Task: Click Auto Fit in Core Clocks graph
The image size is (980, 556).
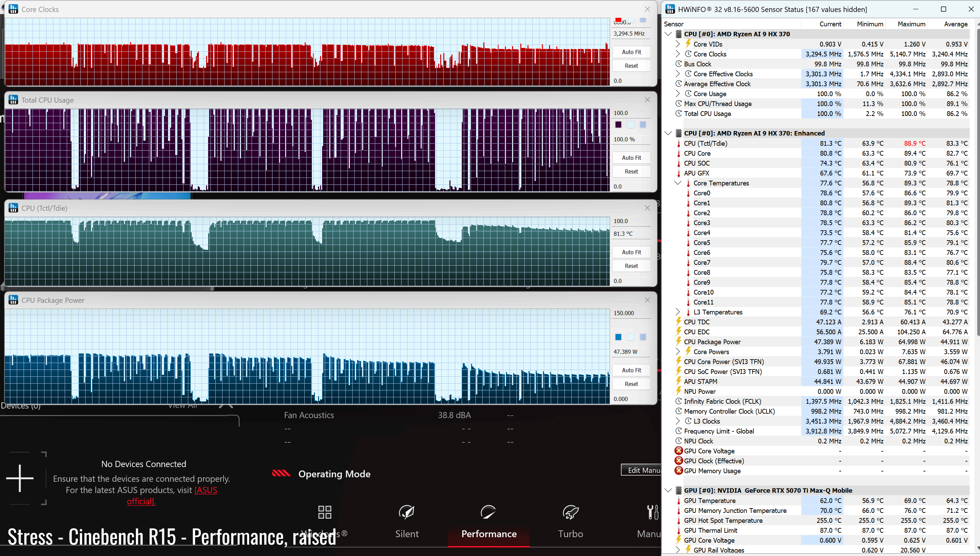Action: click(631, 52)
